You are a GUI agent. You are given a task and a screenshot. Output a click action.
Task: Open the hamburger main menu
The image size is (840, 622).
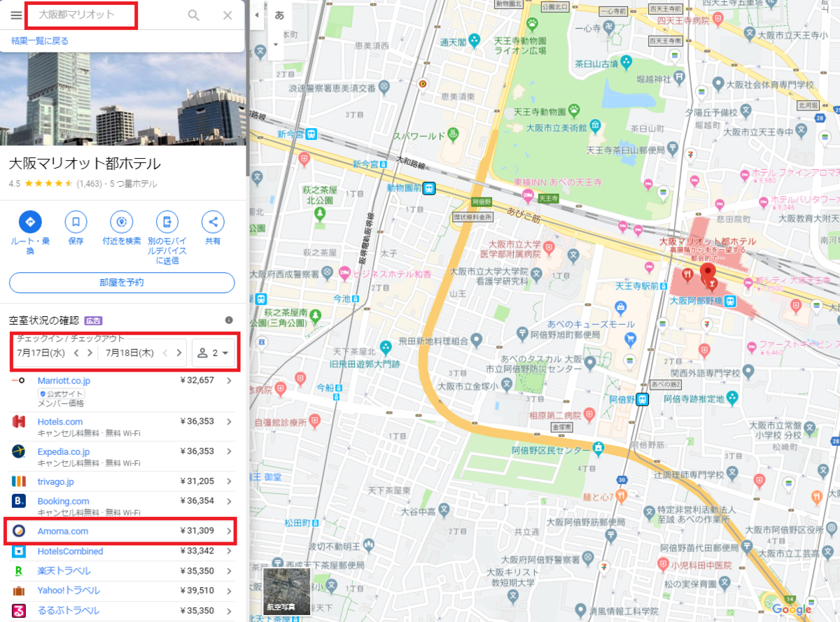[x=16, y=15]
